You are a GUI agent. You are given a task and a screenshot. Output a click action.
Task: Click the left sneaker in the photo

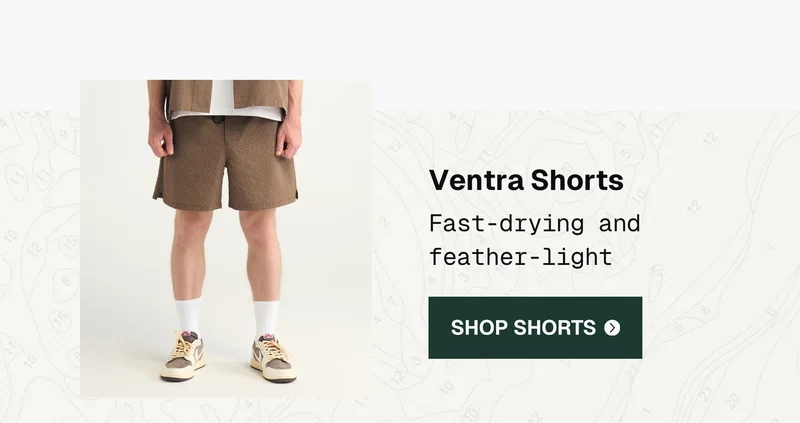coord(183,357)
